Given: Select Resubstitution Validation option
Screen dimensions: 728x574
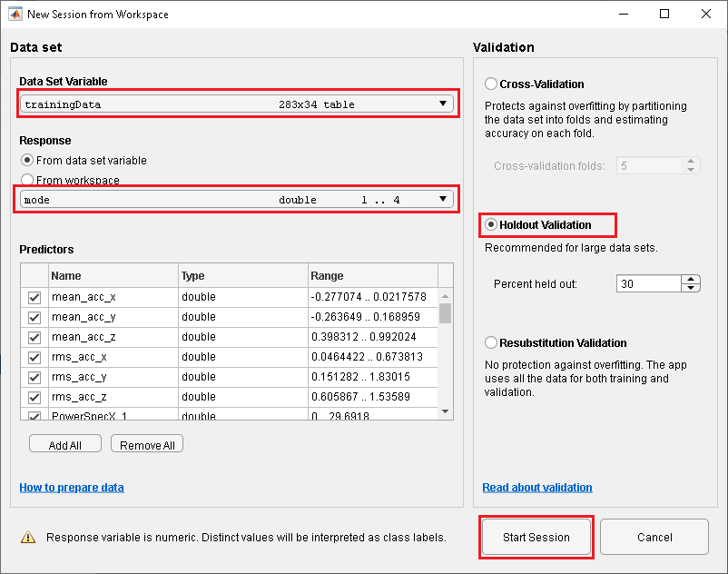Looking at the screenshot, I should coord(491,343).
